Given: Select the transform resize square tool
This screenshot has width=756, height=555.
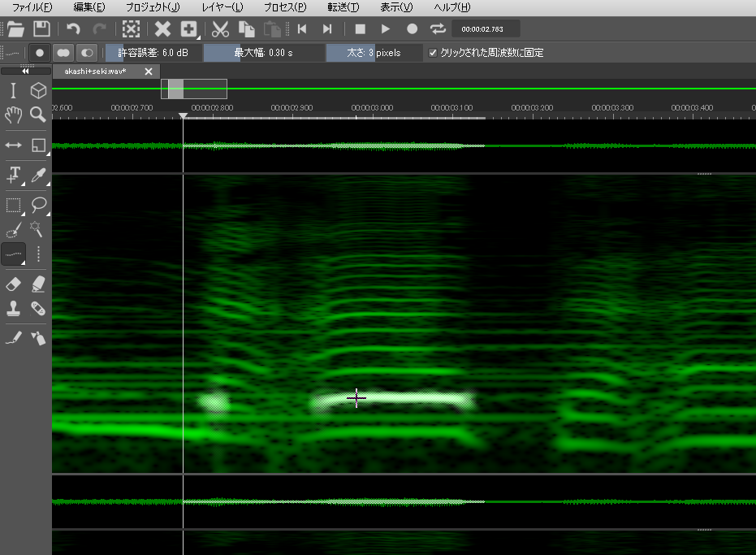Looking at the screenshot, I should pos(38,145).
